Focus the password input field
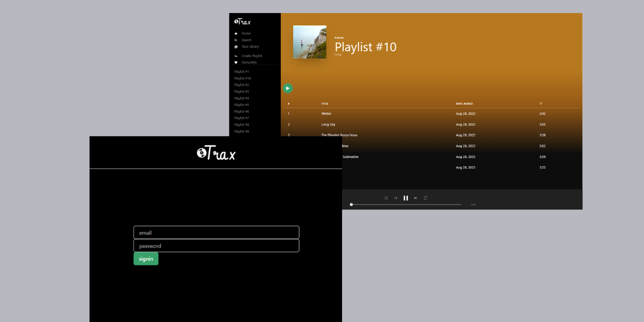The width and height of the screenshot is (644, 322). click(x=216, y=246)
